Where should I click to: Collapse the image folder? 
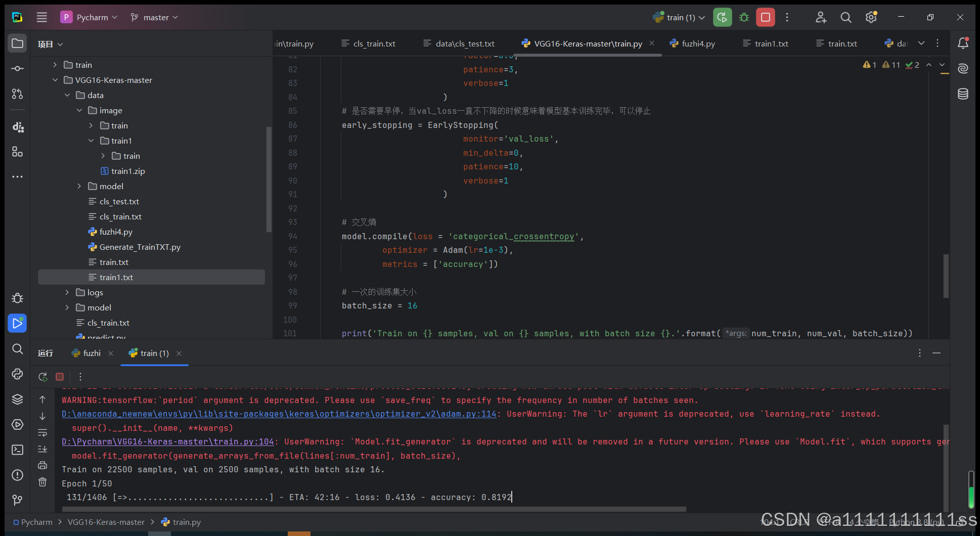(79, 110)
